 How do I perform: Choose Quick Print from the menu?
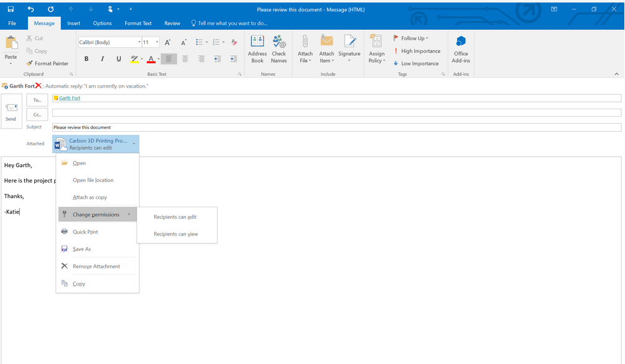click(98, 232)
